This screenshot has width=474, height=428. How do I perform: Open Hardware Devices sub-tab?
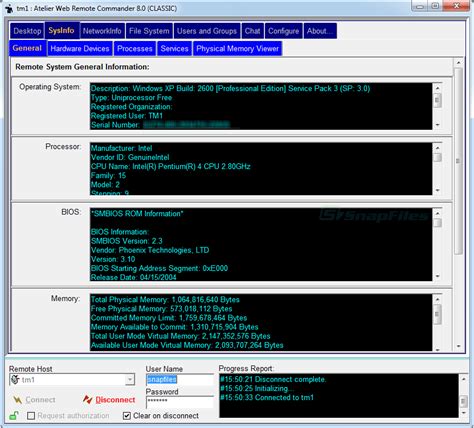pos(80,49)
